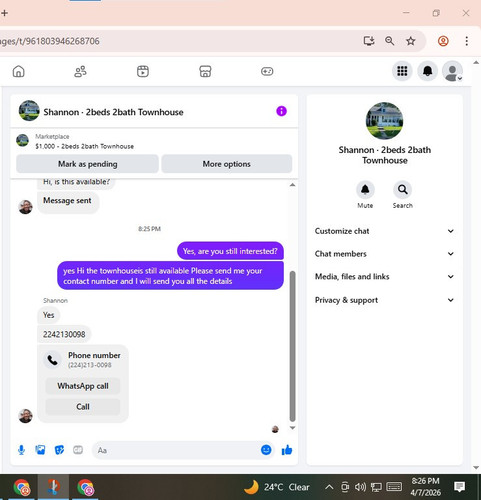Expand Customize chat section
481x500 pixels.
384,231
